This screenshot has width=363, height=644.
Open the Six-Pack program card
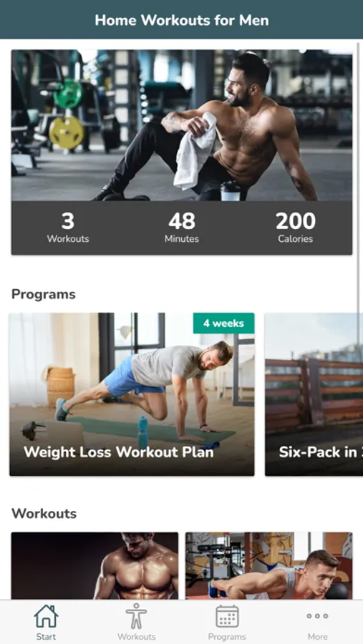tap(314, 394)
